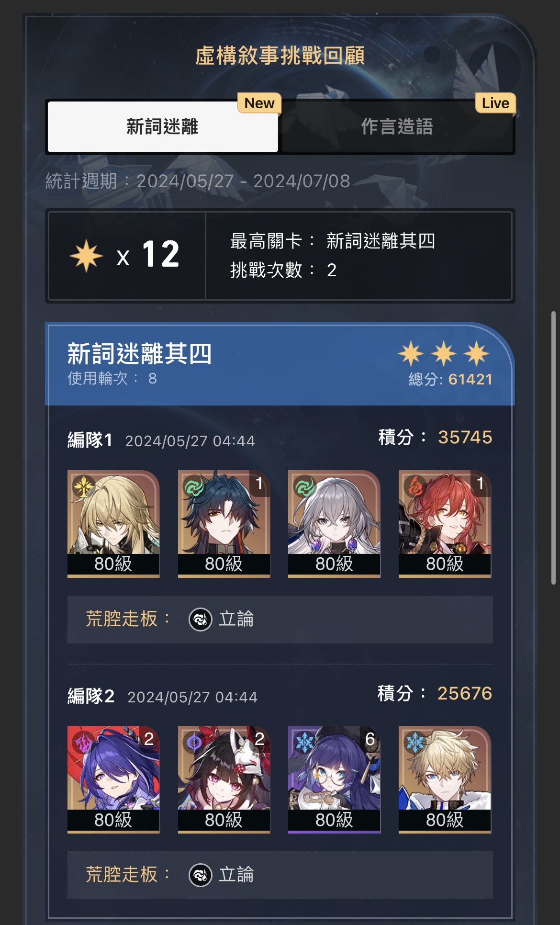Viewport: 560px width, 925px height.
Task: Open team 2 blond ice character portrait
Action: point(445,779)
